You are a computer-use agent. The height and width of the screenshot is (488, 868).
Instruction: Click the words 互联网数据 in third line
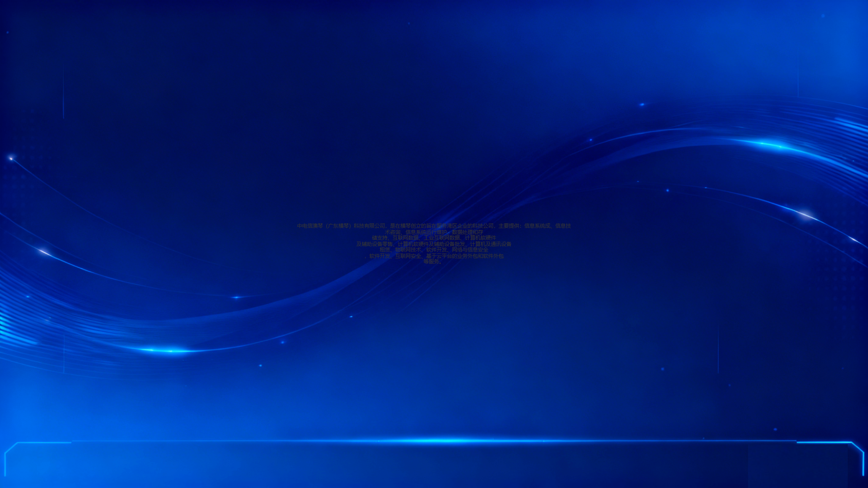pyautogui.click(x=405, y=238)
